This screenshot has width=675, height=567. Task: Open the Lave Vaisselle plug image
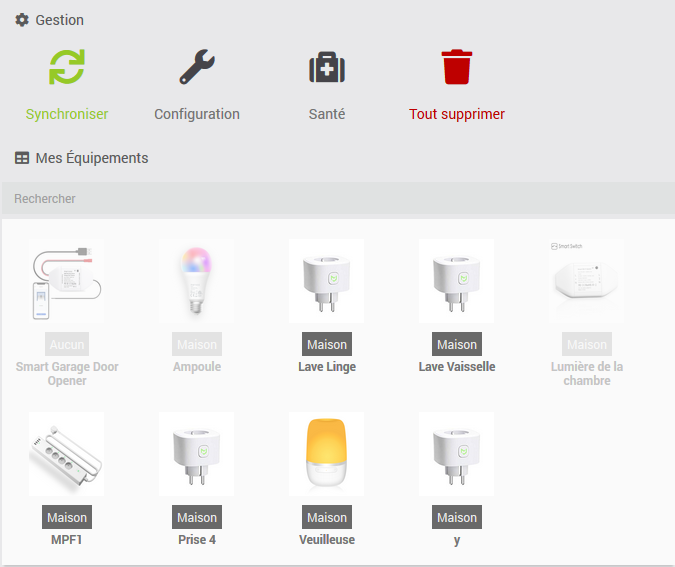tap(457, 281)
